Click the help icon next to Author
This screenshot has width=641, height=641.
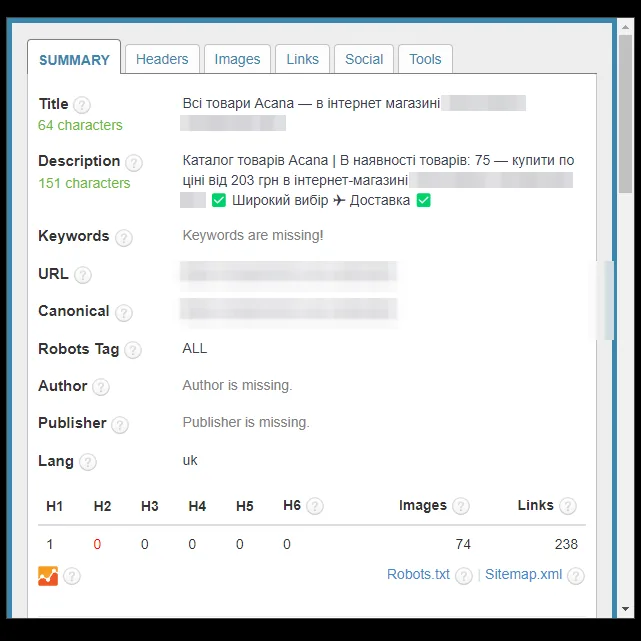click(101, 387)
